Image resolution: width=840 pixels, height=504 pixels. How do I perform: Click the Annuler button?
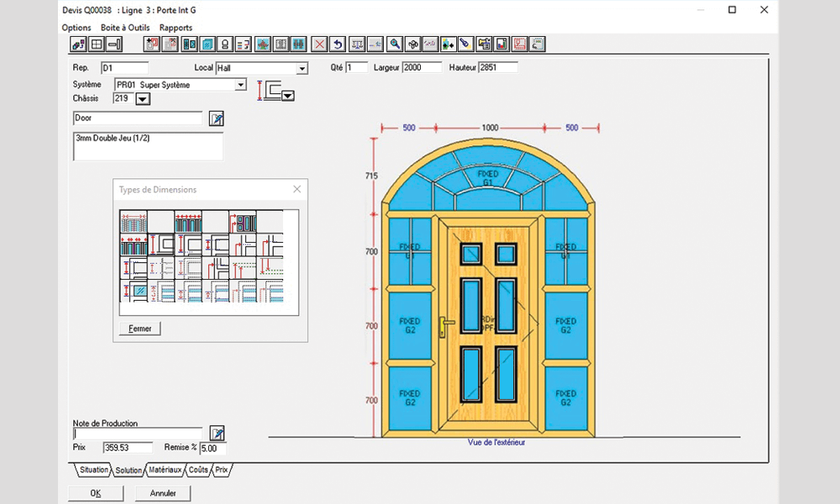163,493
